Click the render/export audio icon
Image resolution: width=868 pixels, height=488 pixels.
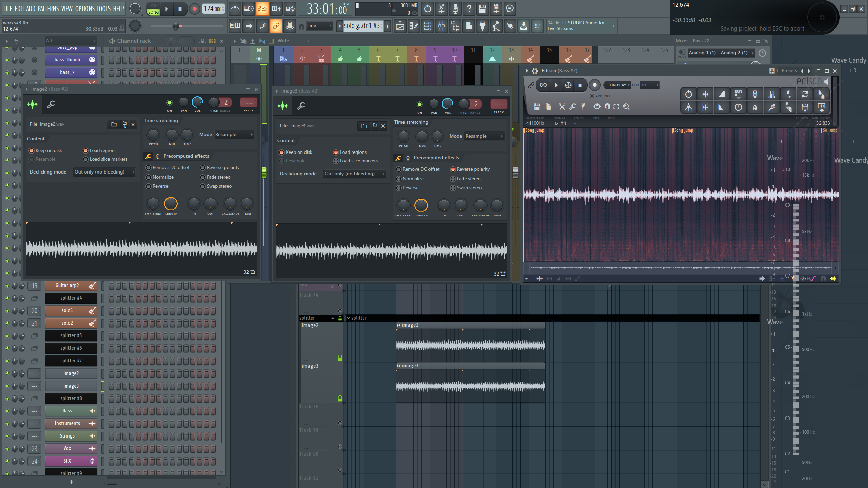(x=496, y=9)
